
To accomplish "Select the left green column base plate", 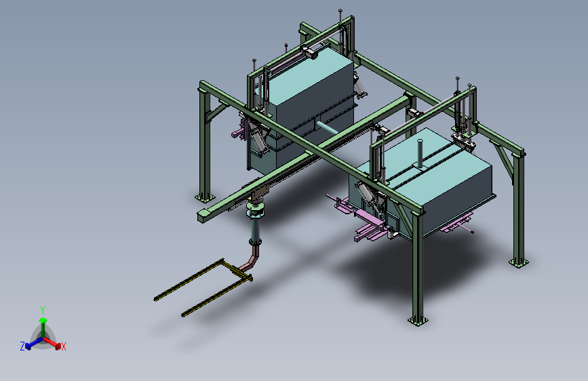I will pos(205,198).
